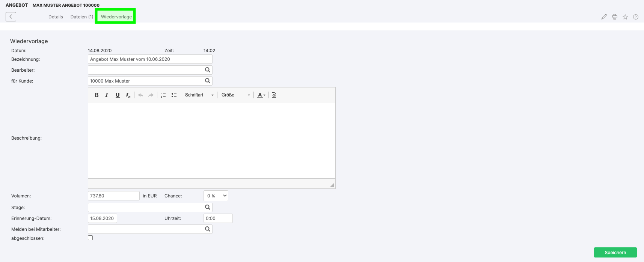Insert a bulleted list
The height and width of the screenshot is (262, 644).
[174, 95]
